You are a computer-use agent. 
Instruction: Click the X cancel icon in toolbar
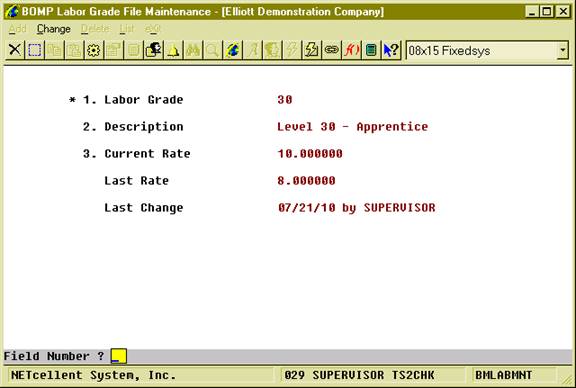[x=15, y=50]
